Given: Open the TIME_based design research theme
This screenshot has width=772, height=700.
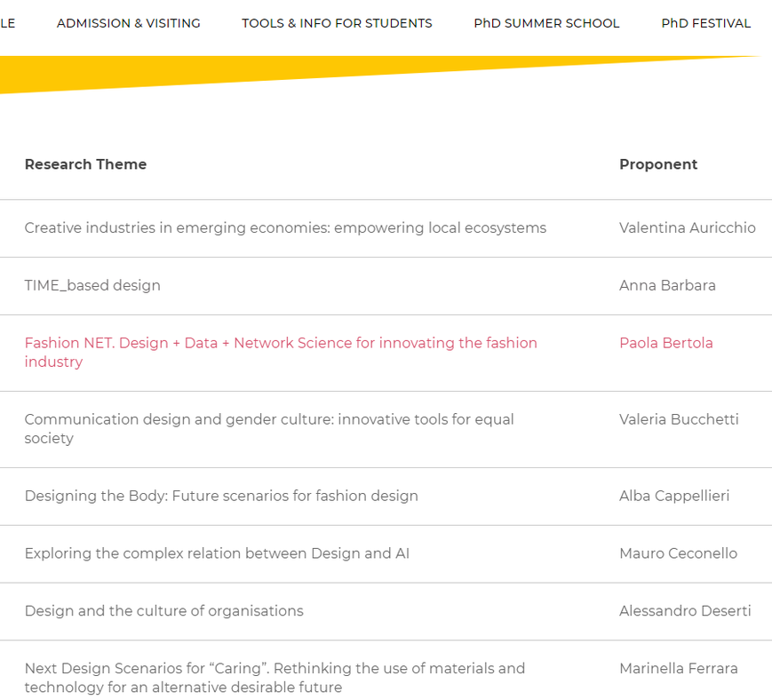Looking at the screenshot, I should click(92, 285).
